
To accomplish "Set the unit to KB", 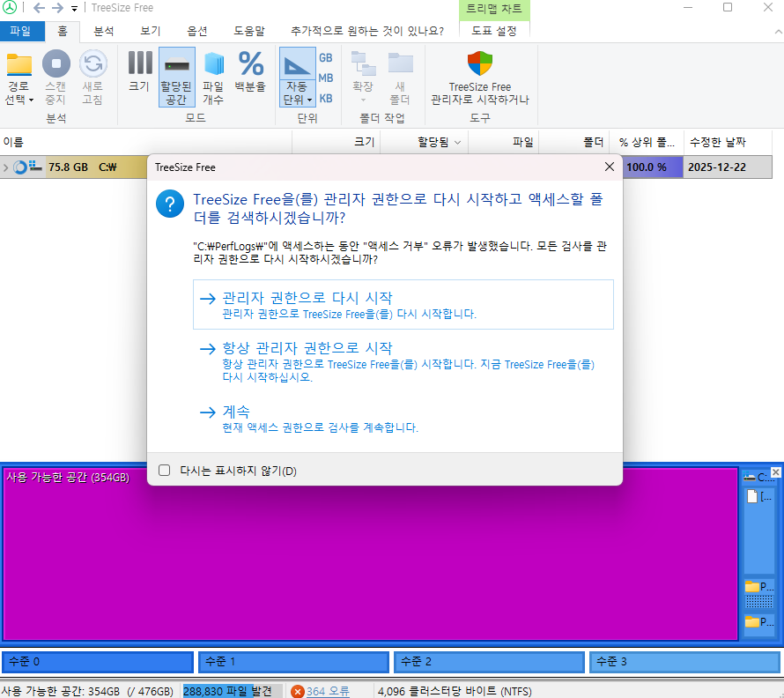I will tap(326, 98).
